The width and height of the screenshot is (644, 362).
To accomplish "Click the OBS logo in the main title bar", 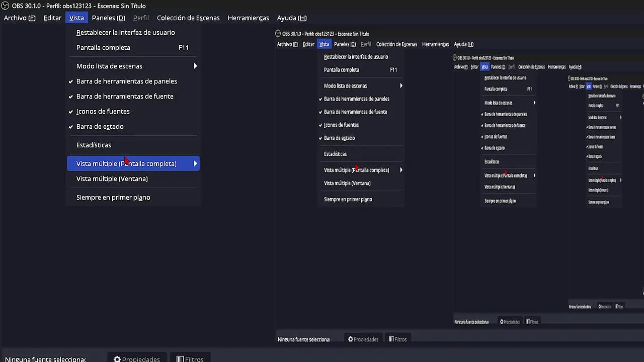I will [4, 6].
